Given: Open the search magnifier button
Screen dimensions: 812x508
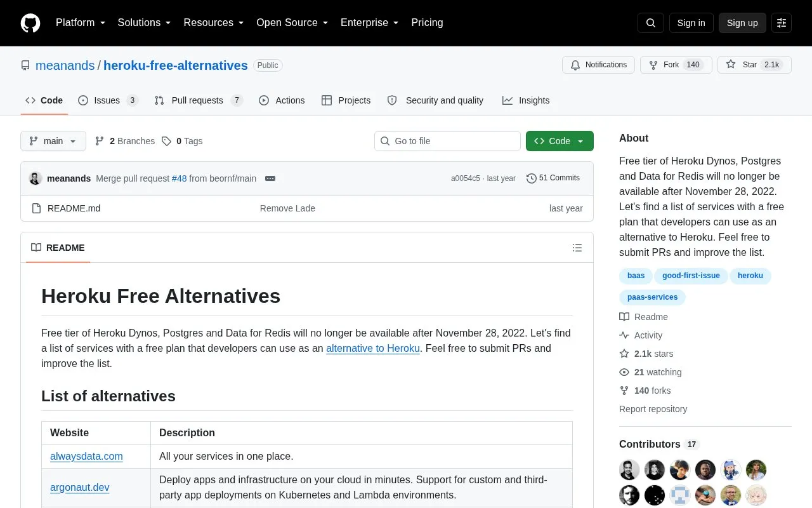Looking at the screenshot, I should (x=651, y=23).
